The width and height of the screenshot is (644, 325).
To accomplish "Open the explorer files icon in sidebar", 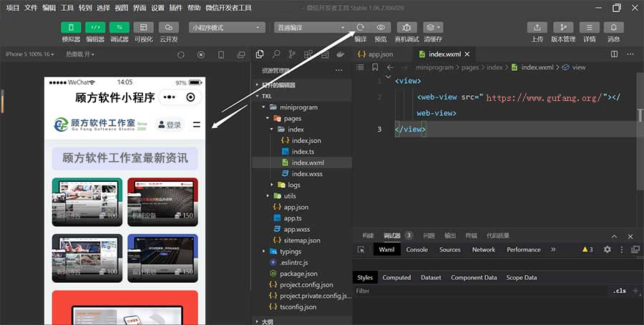I will pyautogui.click(x=260, y=54).
